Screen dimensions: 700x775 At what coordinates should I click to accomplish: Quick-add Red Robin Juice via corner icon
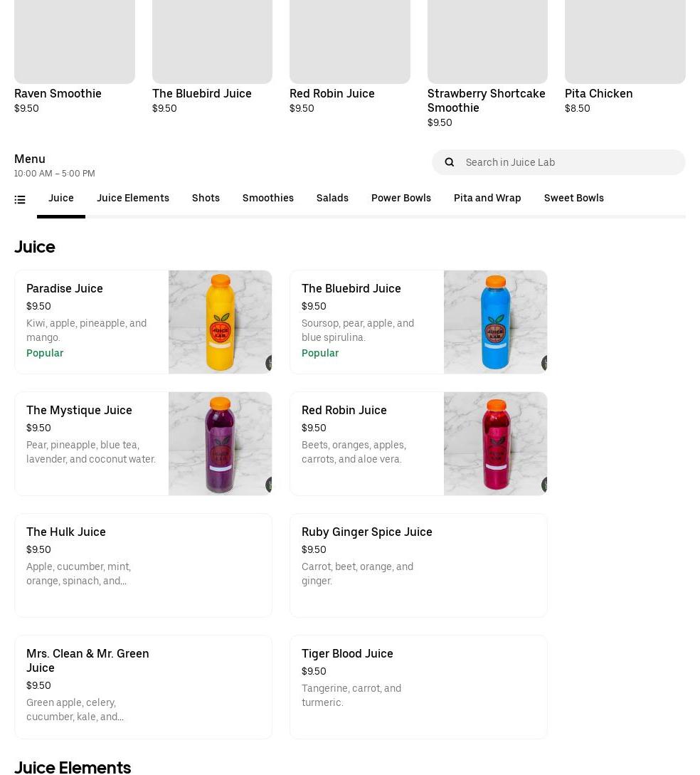point(544,485)
